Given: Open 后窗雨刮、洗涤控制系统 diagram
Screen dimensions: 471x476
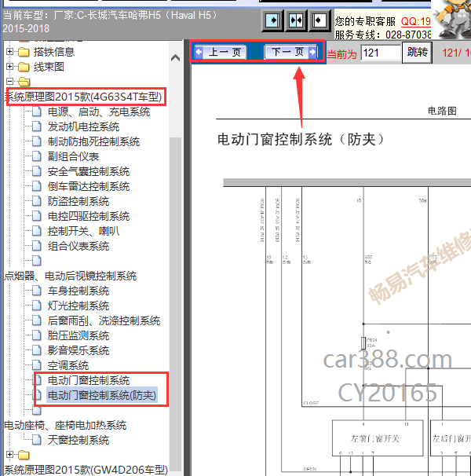Looking at the screenshot, I should 104,320.
